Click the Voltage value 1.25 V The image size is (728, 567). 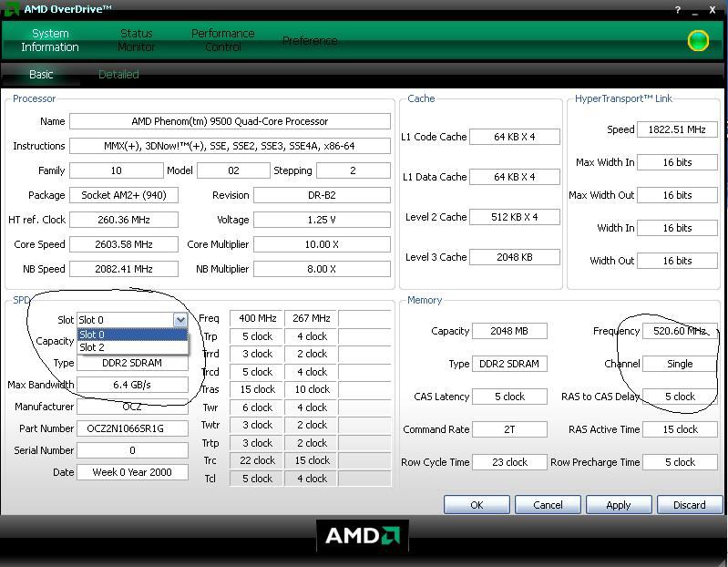tap(322, 220)
